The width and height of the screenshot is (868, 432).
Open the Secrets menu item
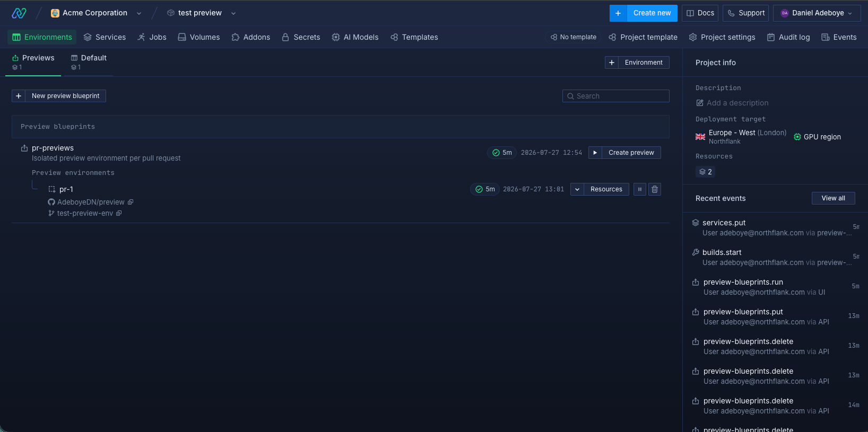point(301,37)
